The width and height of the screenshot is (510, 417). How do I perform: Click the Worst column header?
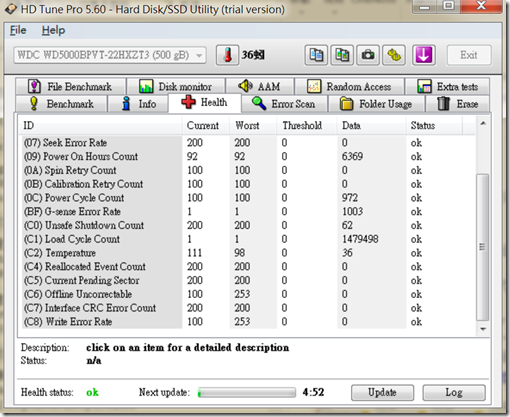[x=253, y=126]
